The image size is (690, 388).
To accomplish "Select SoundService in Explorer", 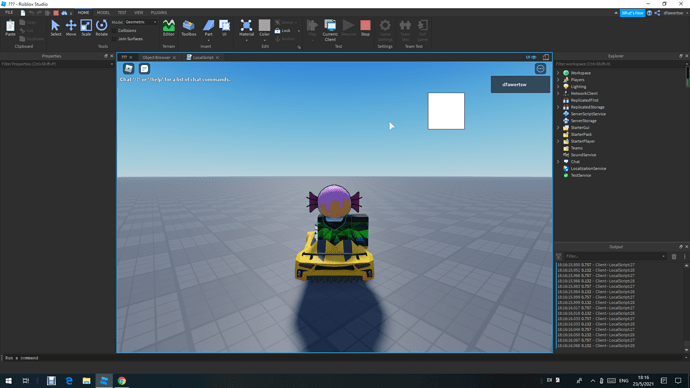I will tap(583, 155).
